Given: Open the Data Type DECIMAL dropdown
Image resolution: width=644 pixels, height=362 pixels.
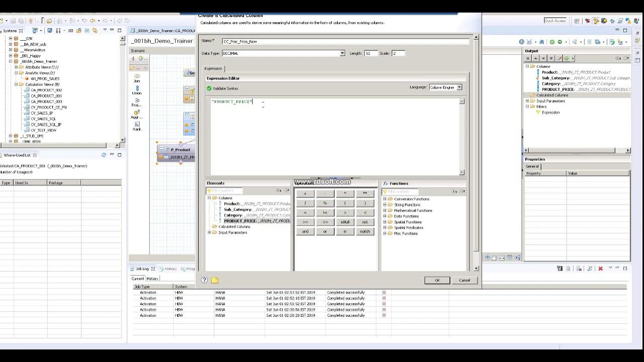Looking at the screenshot, I should point(343,53).
